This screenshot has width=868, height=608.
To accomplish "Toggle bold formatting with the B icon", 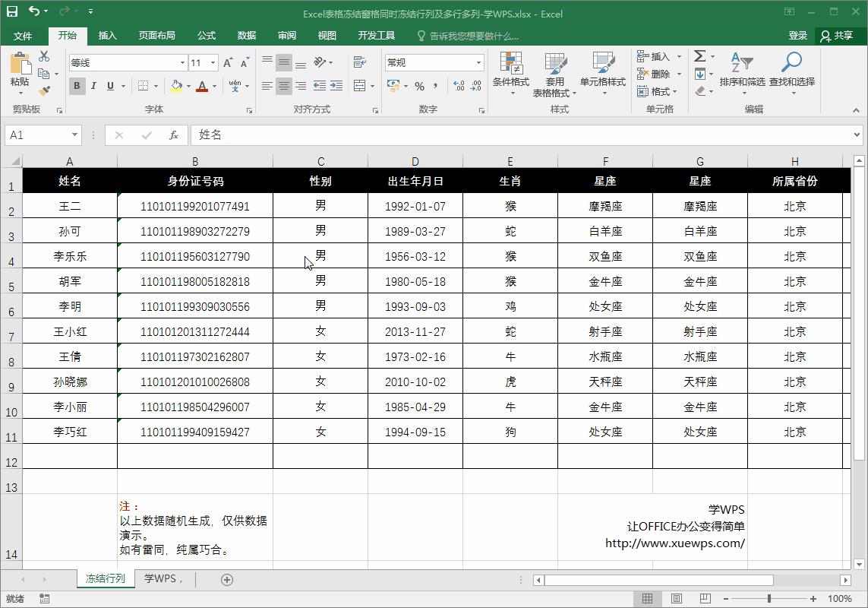I will pos(77,86).
